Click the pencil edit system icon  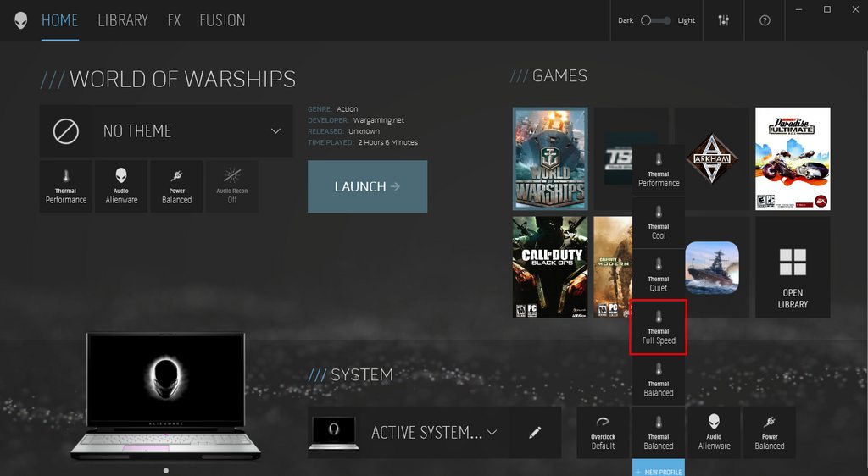point(536,432)
